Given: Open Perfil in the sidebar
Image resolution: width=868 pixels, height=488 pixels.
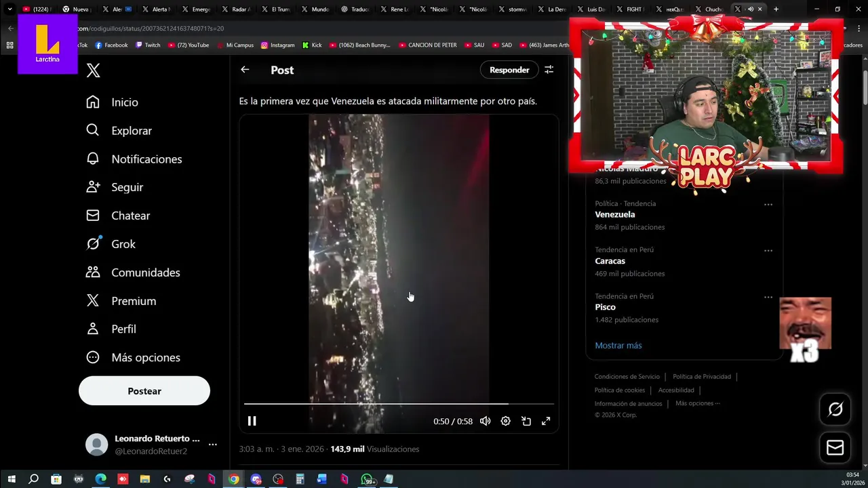Looking at the screenshot, I should click(x=111, y=329).
